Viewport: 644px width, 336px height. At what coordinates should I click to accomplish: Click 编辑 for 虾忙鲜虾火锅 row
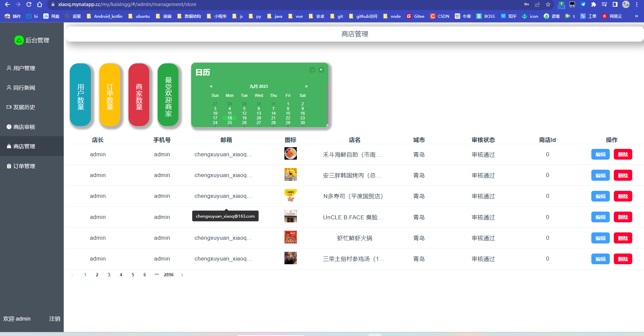600,238
